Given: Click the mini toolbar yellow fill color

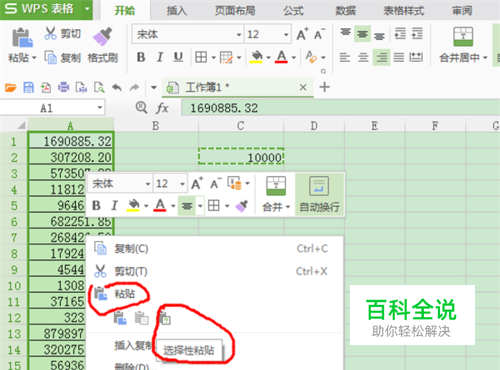Looking at the screenshot, I should (x=134, y=206).
